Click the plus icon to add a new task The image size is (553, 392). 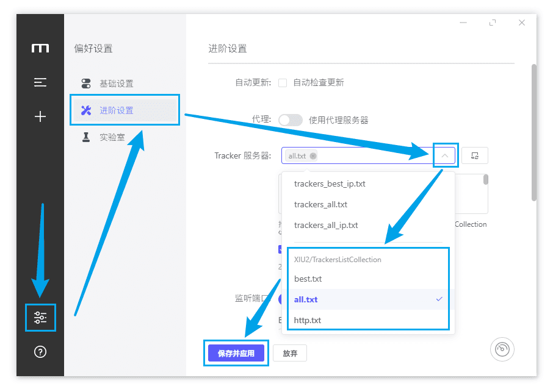point(40,116)
